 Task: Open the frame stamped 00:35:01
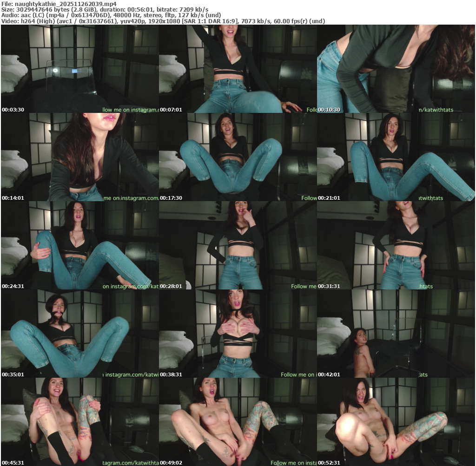pos(80,334)
